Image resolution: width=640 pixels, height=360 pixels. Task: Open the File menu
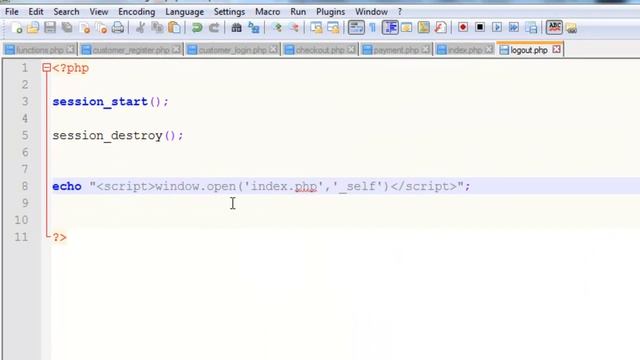coord(12,11)
